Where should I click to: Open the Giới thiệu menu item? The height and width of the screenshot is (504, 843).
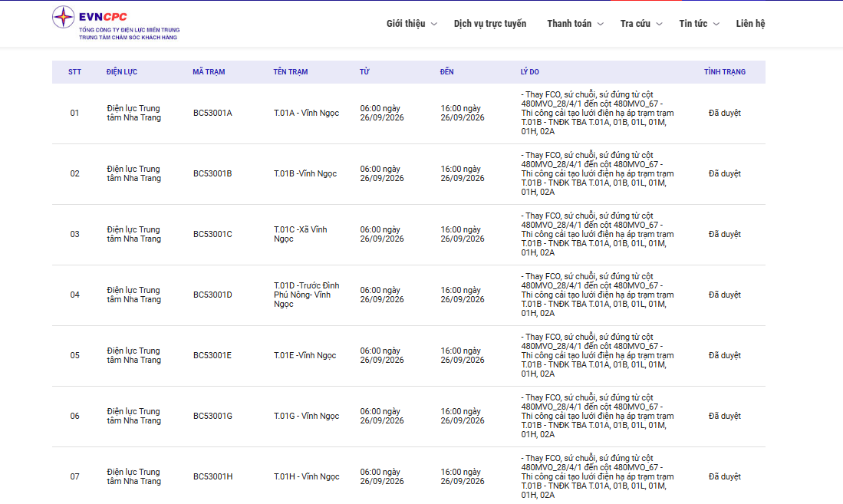pyautogui.click(x=406, y=24)
